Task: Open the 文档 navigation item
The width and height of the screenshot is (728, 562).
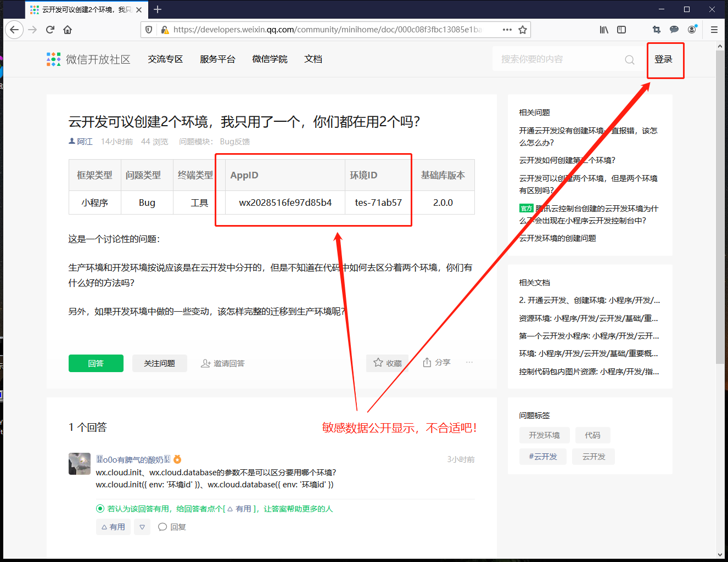Action: click(x=313, y=59)
